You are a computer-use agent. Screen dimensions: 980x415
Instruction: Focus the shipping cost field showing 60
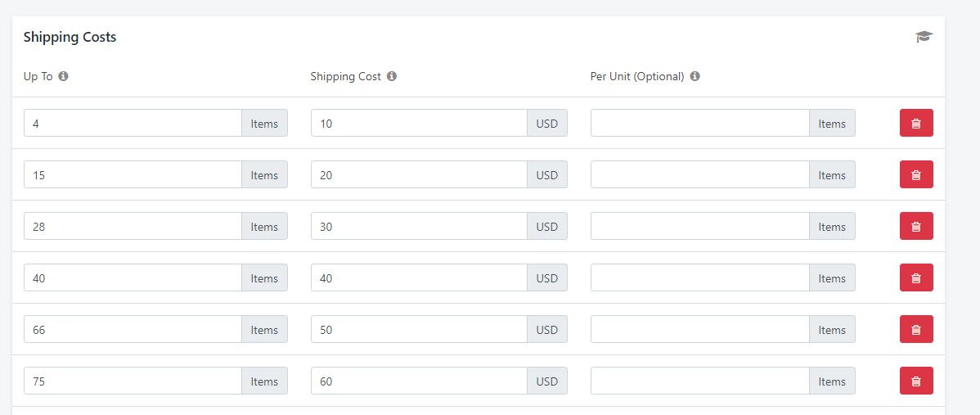(419, 381)
